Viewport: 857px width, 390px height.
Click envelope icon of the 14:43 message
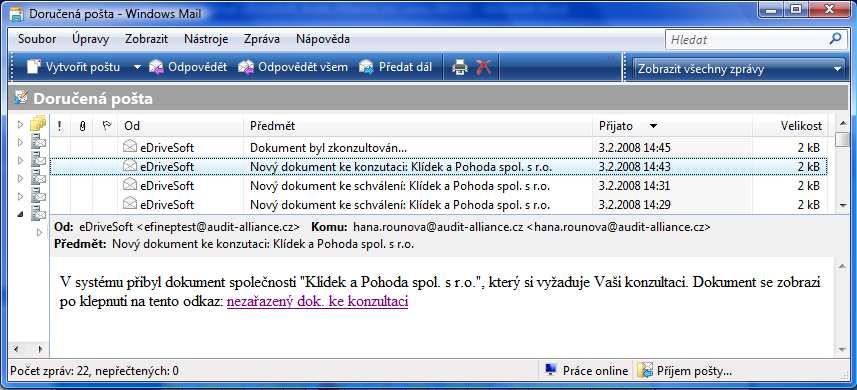[130, 166]
